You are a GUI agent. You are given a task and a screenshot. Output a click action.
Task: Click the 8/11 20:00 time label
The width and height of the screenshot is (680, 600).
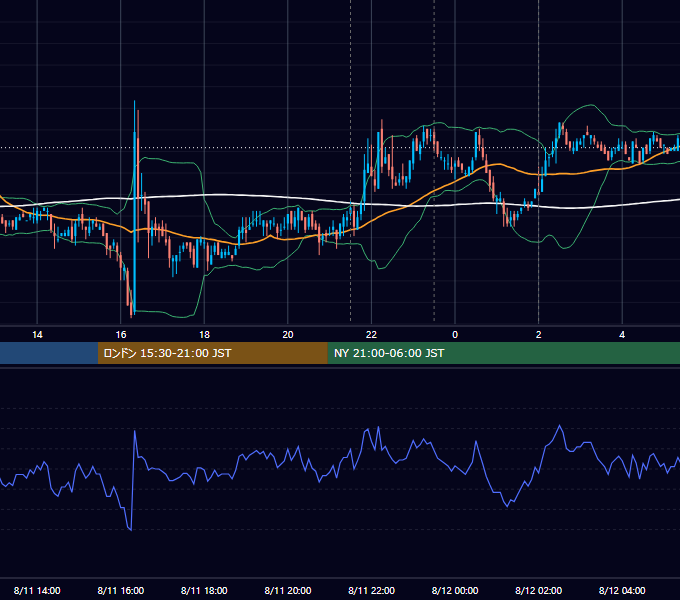(x=288, y=590)
